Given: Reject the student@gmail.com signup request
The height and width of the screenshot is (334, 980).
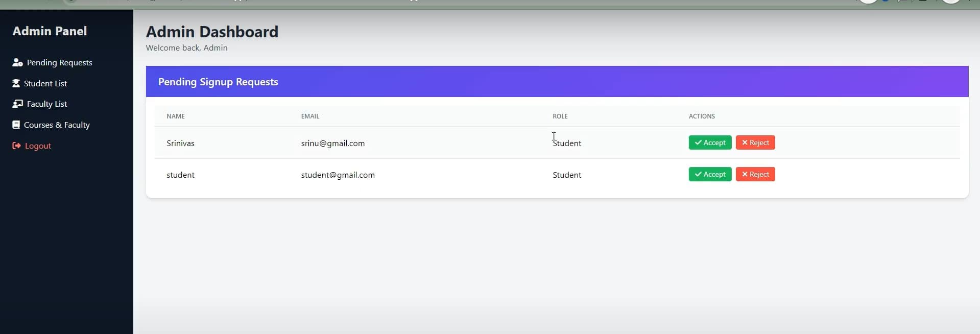Looking at the screenshot, I should [x=755, y=174].
